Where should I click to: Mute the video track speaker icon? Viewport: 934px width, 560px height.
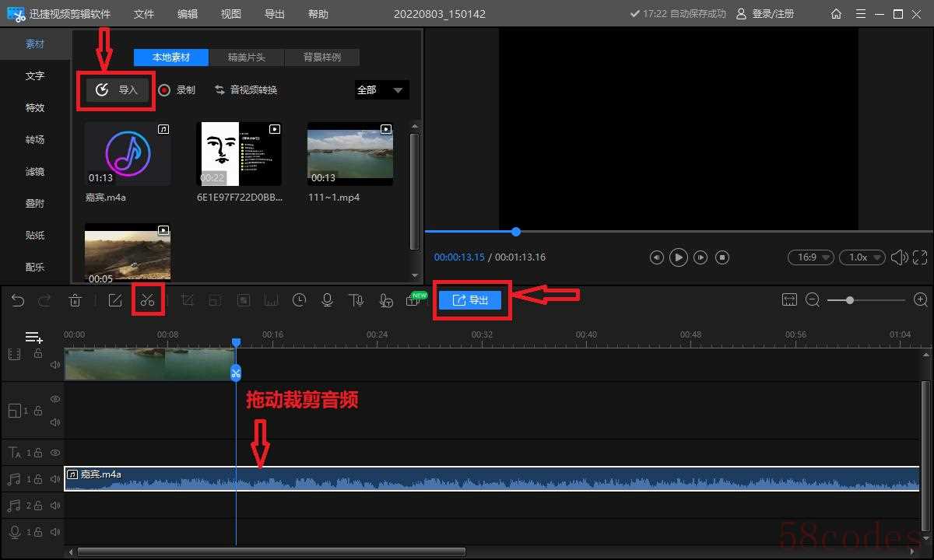tap(55, 364)
